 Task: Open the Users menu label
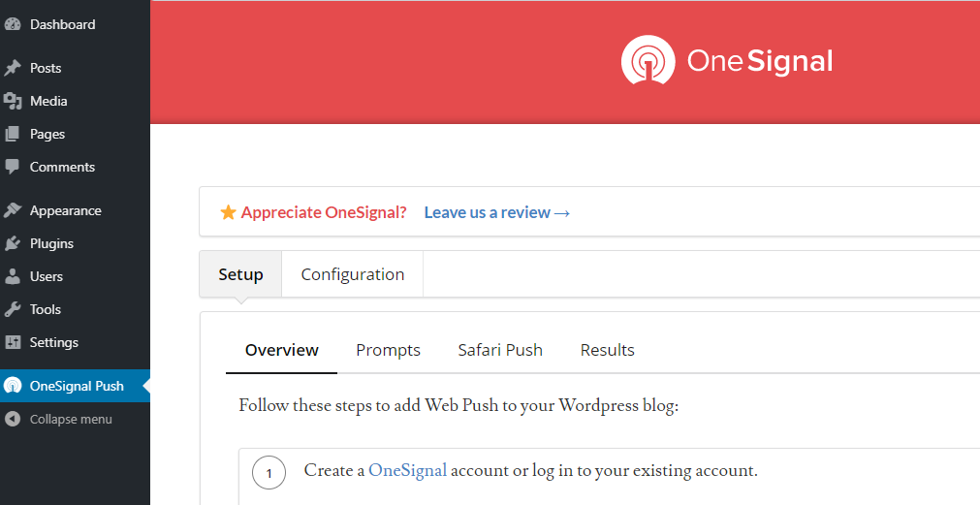click(x=47, y=276)
